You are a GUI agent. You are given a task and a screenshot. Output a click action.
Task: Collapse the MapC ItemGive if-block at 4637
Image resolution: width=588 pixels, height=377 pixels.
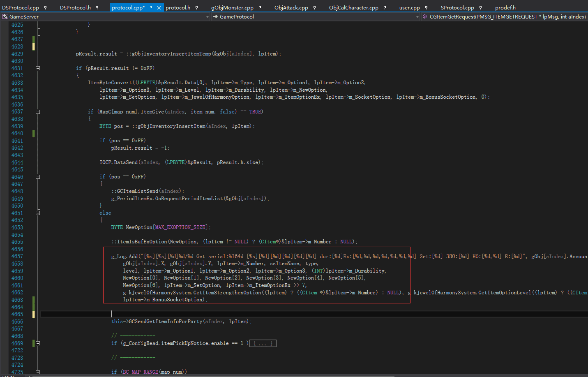coord(38,112)
